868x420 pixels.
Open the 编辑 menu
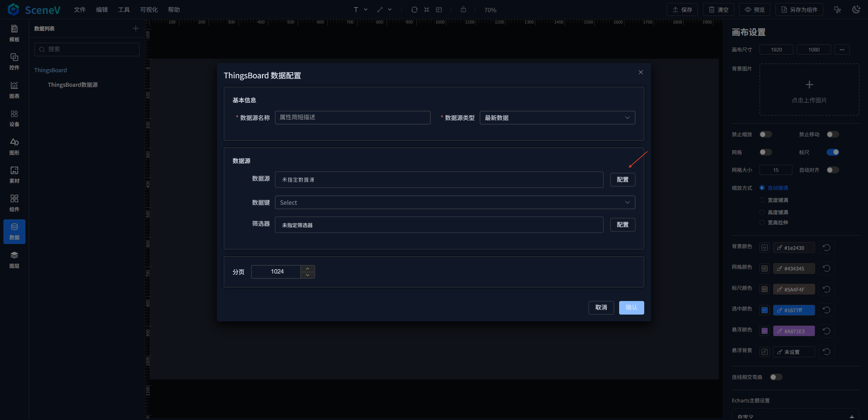102,9
